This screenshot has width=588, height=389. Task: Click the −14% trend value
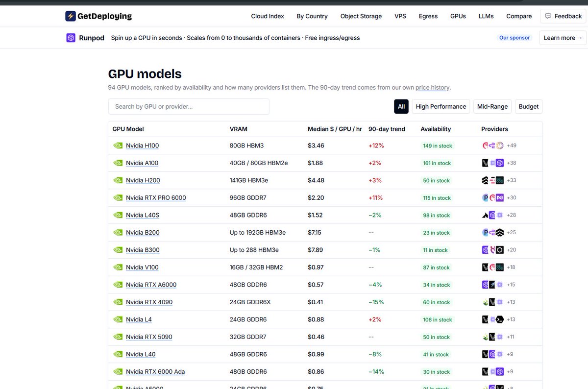pyautogui.click(x=376, y=372)
